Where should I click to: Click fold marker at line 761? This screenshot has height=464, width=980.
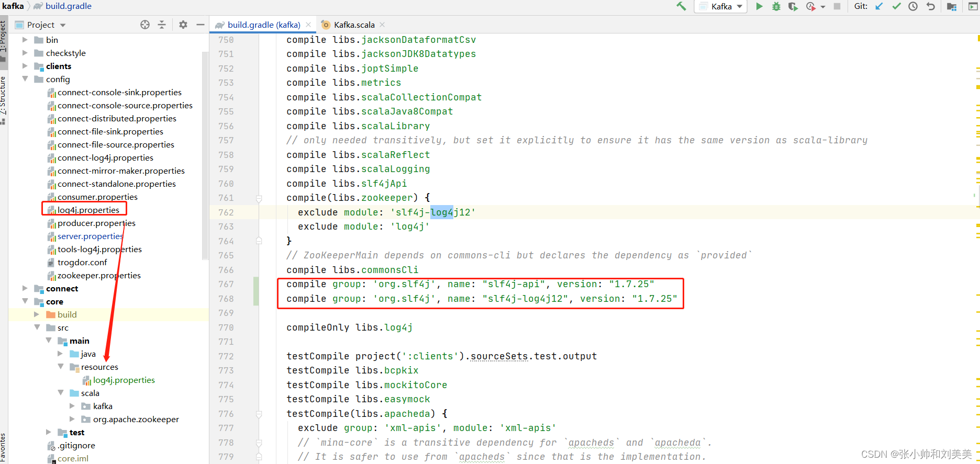tap(259, 198)
